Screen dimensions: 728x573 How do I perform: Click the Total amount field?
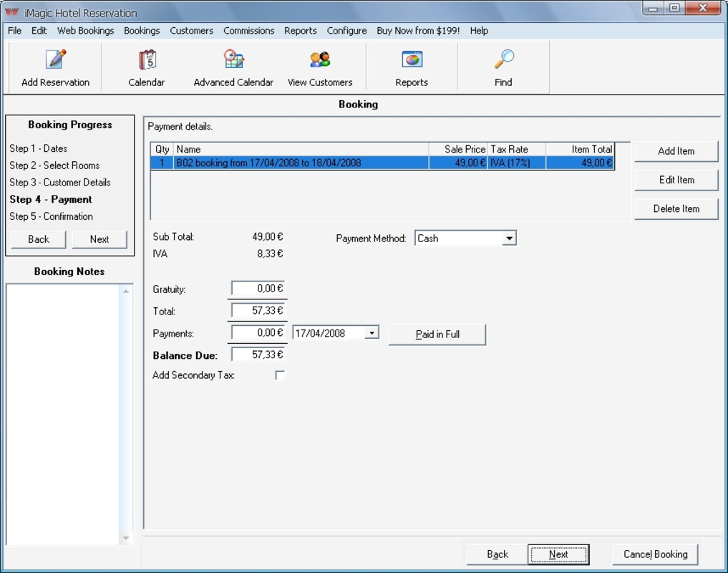[258, 310]
